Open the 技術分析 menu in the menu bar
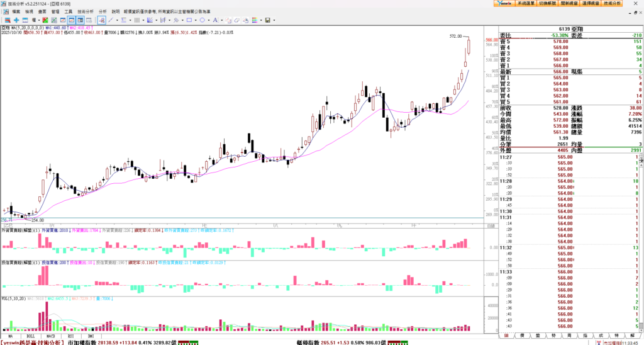 pos(86,12)
